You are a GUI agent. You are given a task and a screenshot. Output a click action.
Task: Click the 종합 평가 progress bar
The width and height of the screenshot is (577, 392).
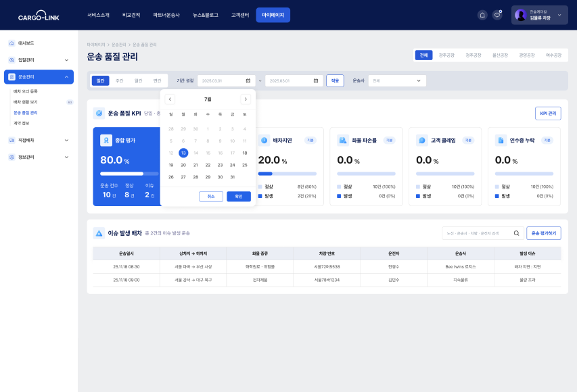click(x=129, y=174)
